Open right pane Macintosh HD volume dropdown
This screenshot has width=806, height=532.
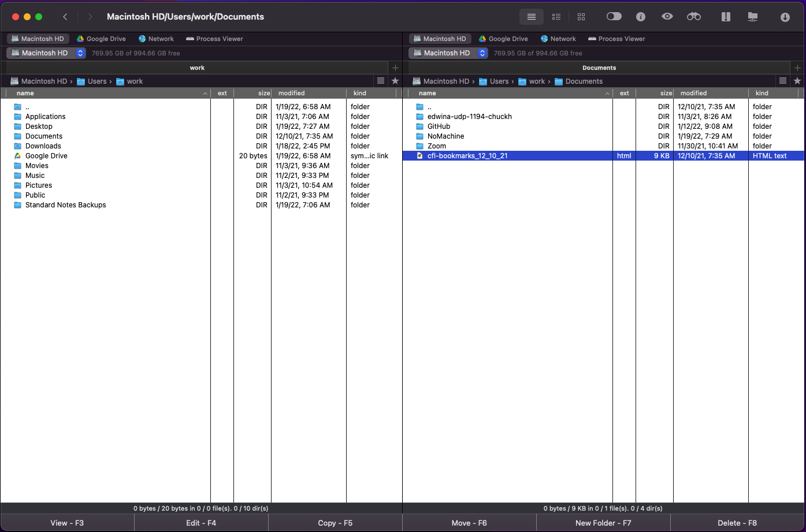pos(448,53)
